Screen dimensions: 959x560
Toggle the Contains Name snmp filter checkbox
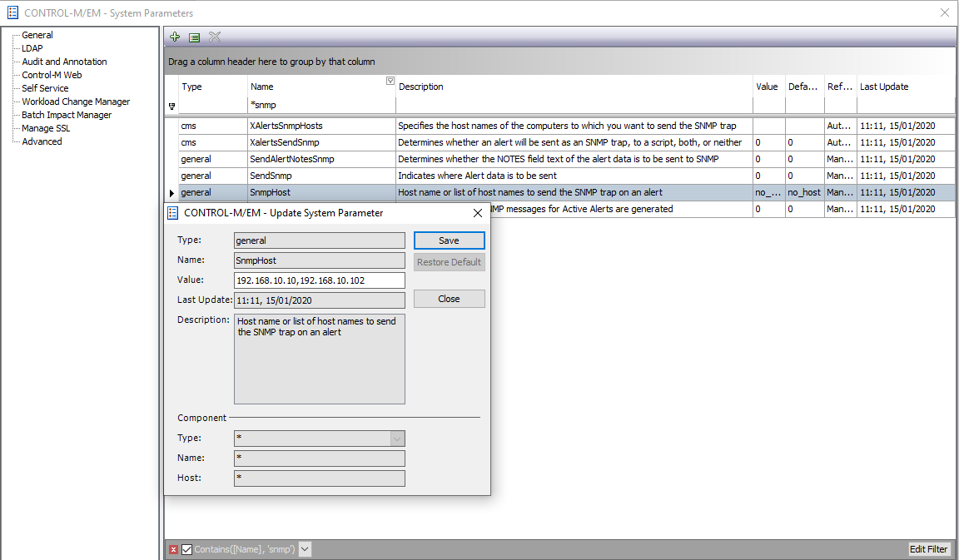point(187,550)
